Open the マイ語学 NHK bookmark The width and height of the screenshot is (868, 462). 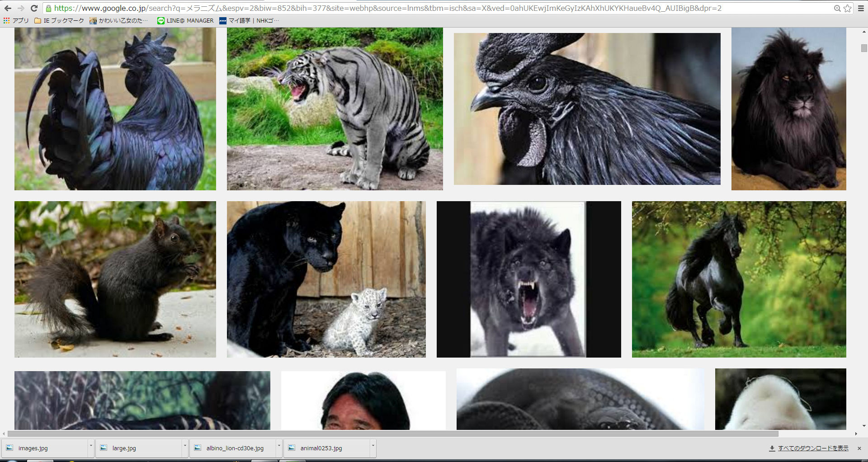(x=249, y=20)
